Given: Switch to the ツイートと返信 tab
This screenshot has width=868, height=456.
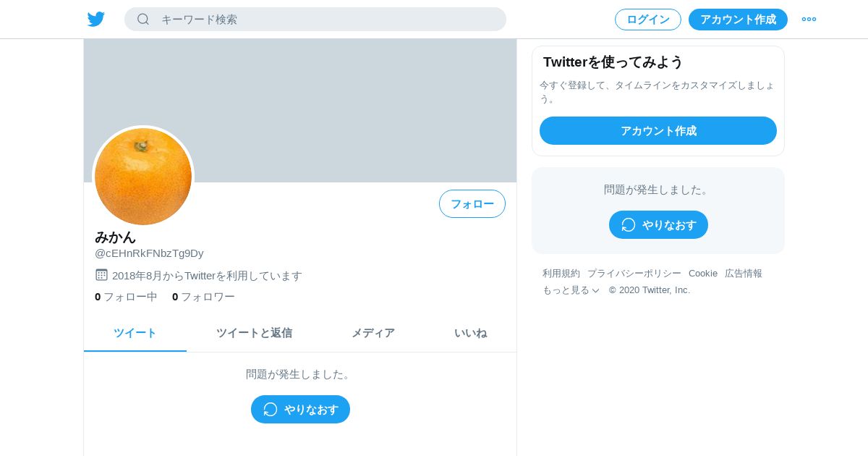Looking at the screenshot, I should pos(254,333).
